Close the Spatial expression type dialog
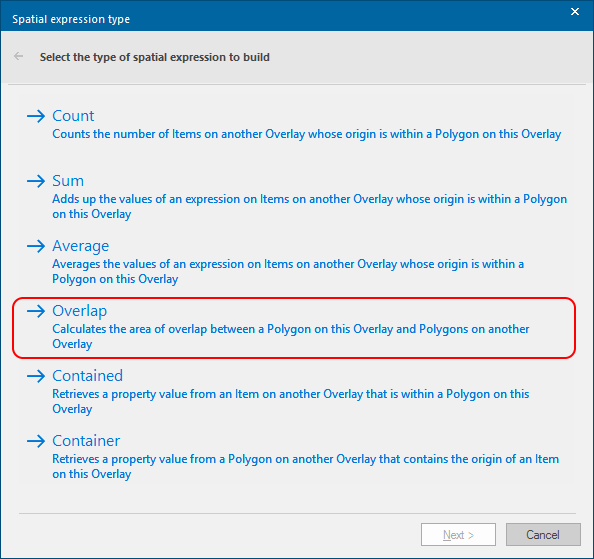The width and height of the screenshot is (594, 559). (575, 12)
